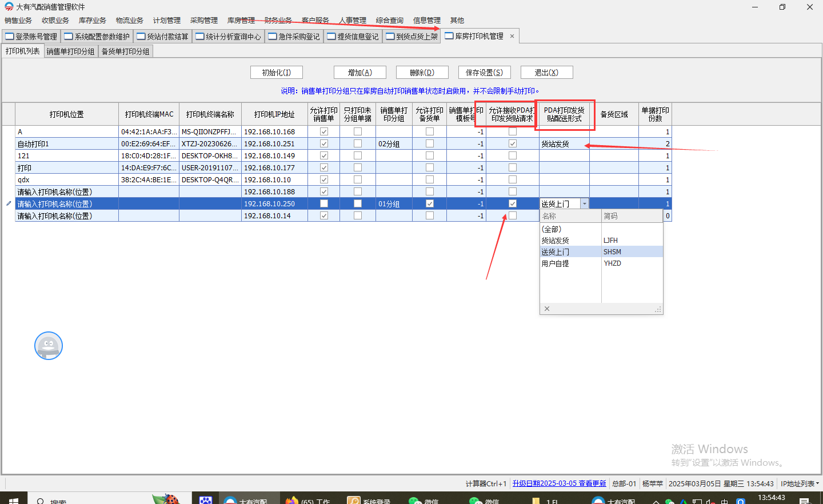This screenshot has height=504, width=823.
Task: Open the 升级日期2025-03-05 查看更新 link
Action: pos(559,483)
